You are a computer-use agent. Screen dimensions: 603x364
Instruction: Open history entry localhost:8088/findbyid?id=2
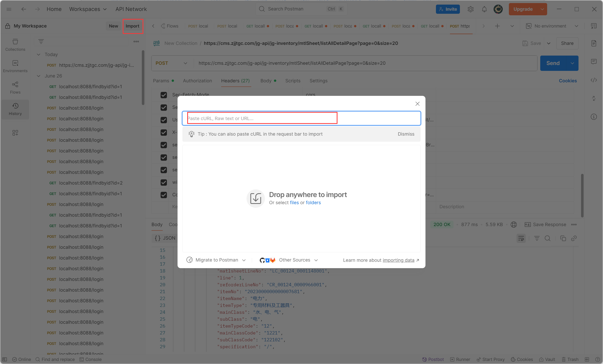[x=91, y=183]
